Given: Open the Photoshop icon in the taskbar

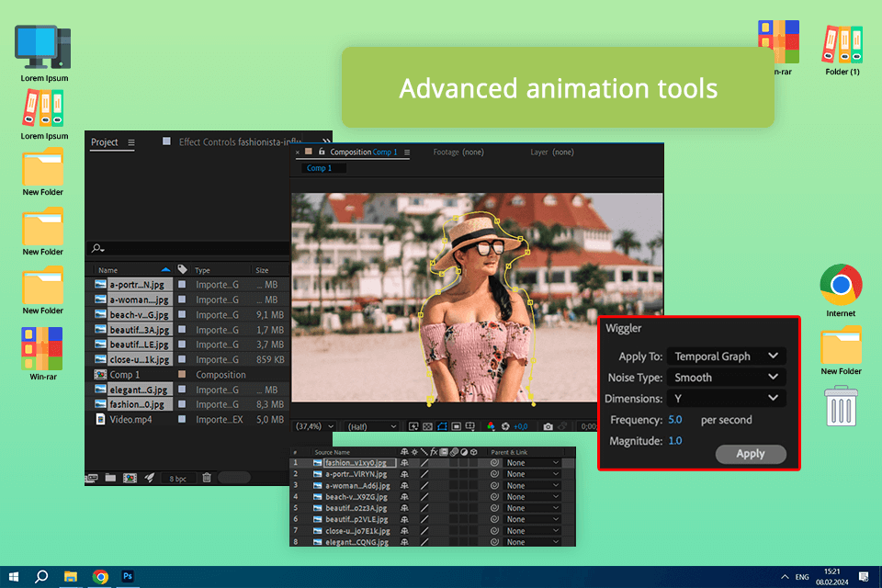Looking at the screenshot, I should [x=128, y=576].
